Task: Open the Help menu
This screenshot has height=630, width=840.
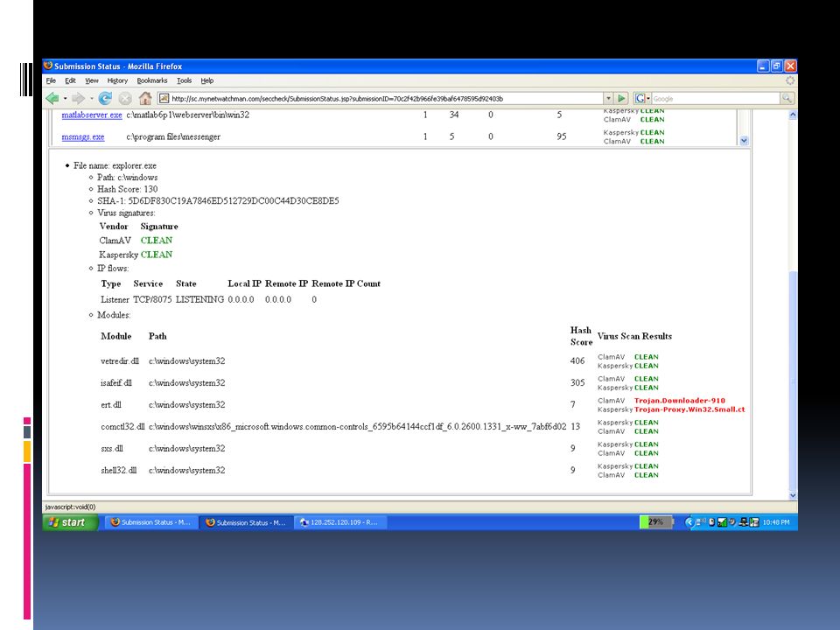Action: [x=207, y=80]
